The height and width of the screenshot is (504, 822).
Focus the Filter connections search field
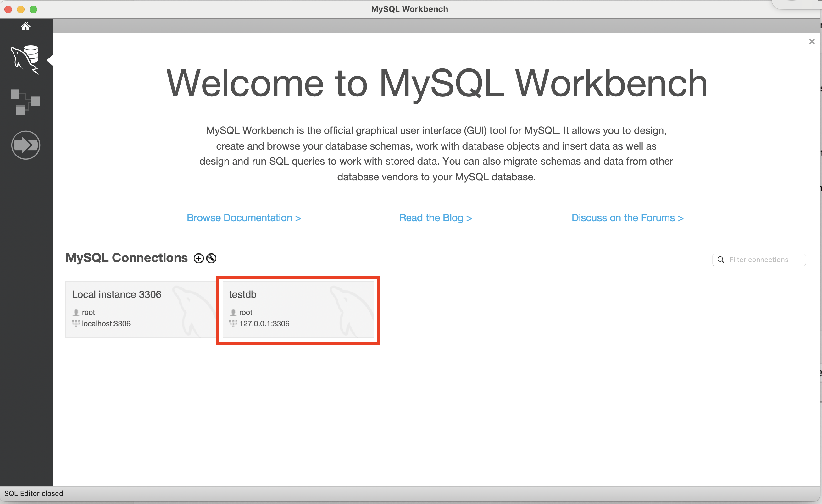click(764, 260)
